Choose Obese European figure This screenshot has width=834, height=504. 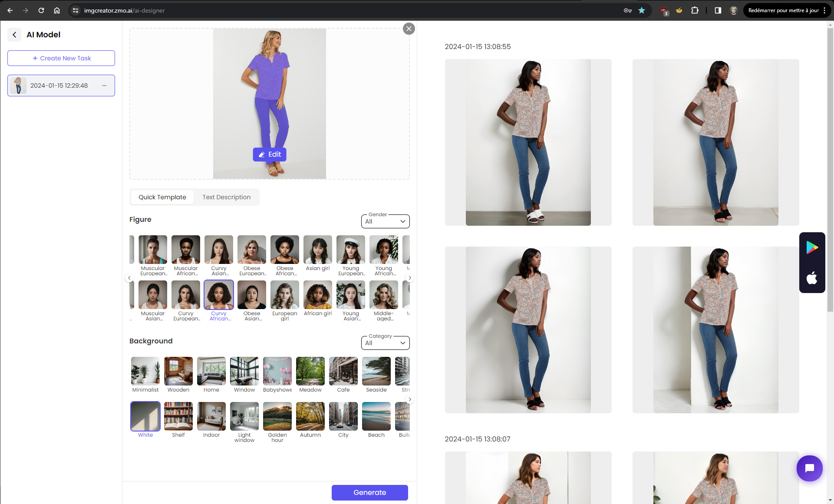pyautogui.click(x=252, y=256)
